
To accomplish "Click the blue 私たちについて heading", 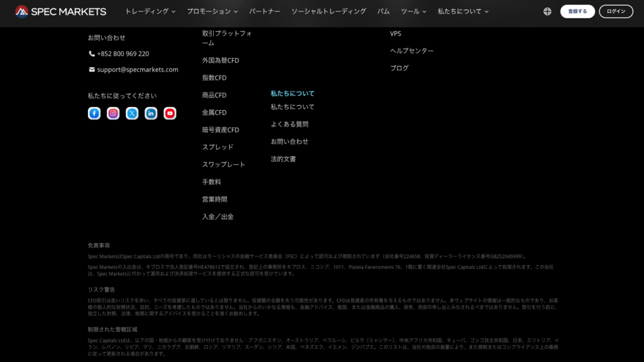I will tap(292, 94).
